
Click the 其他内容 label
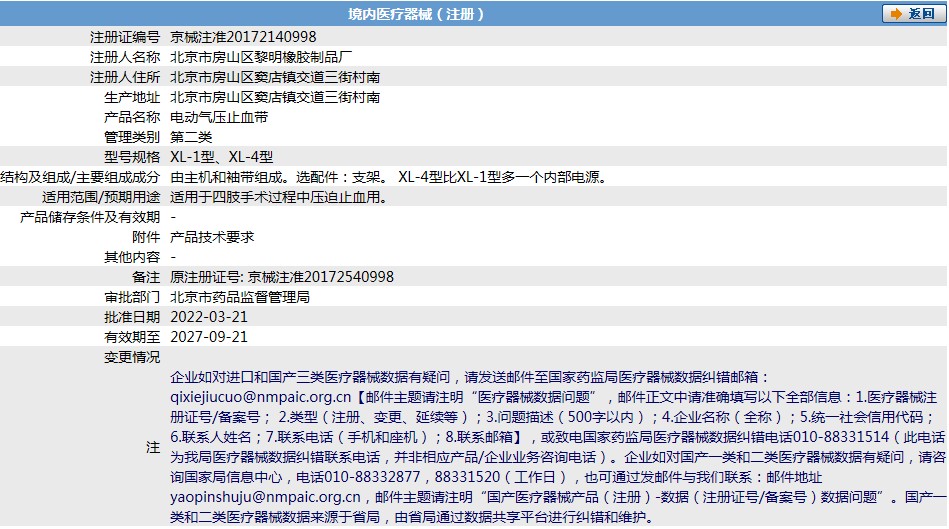(x=132, y=257)
